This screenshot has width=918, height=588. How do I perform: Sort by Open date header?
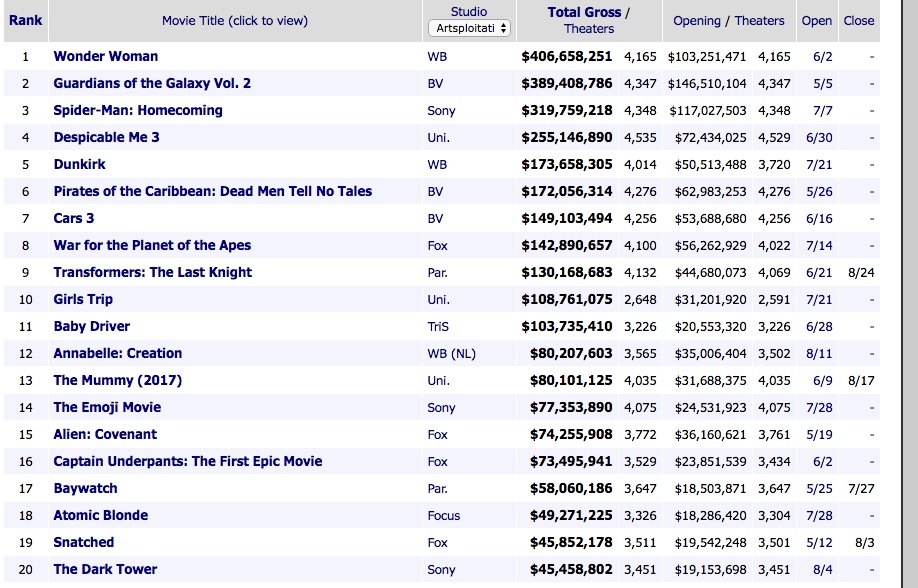[x=817, y=20]
